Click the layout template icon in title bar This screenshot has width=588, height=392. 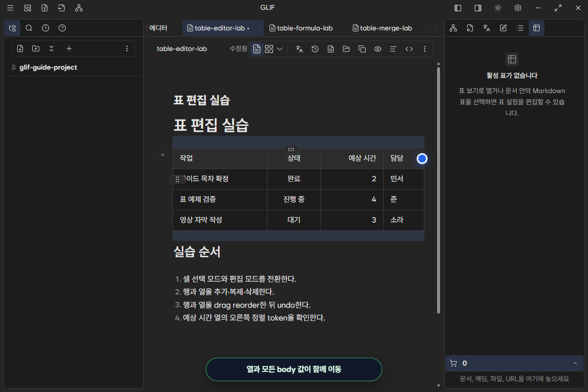click(27, 8)
